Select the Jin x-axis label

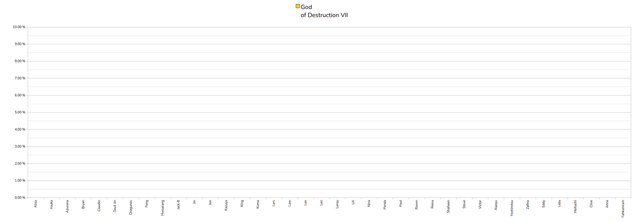[194, 202]
